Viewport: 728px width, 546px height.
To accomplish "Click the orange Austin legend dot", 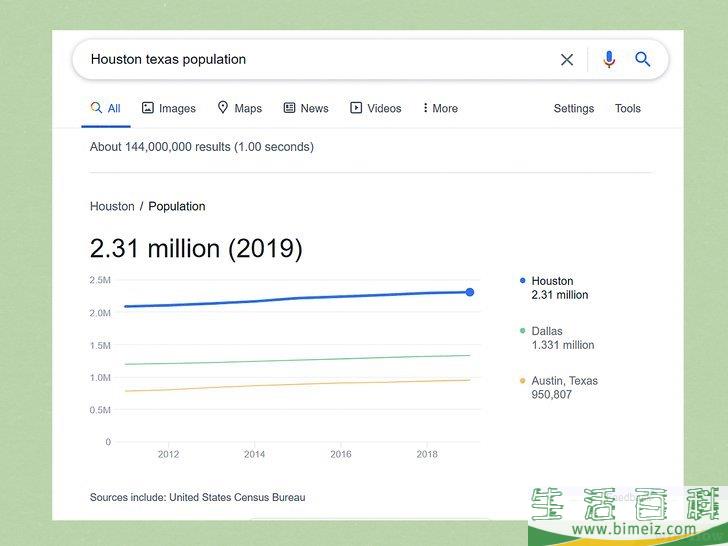I will pos(522,381).
